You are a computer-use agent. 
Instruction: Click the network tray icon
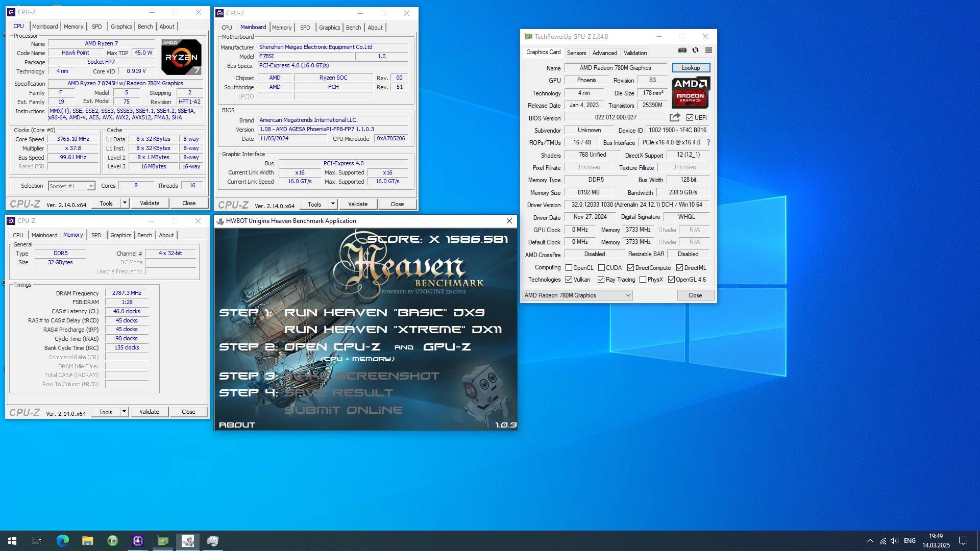coord(883,541)
